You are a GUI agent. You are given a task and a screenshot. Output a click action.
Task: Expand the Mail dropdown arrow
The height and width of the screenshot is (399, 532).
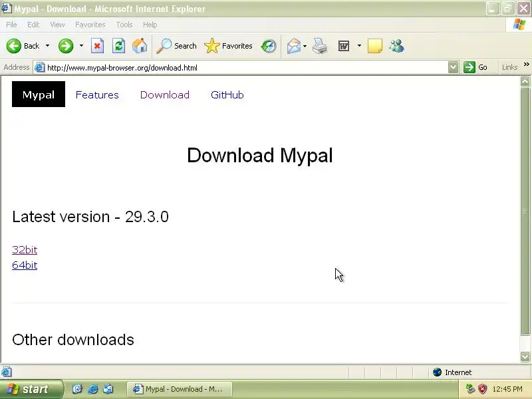305,46
